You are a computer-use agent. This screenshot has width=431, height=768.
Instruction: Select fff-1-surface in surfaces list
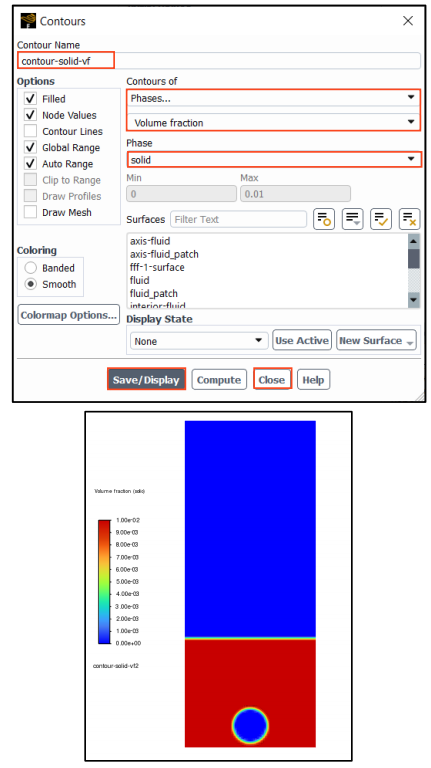[157, 267]
